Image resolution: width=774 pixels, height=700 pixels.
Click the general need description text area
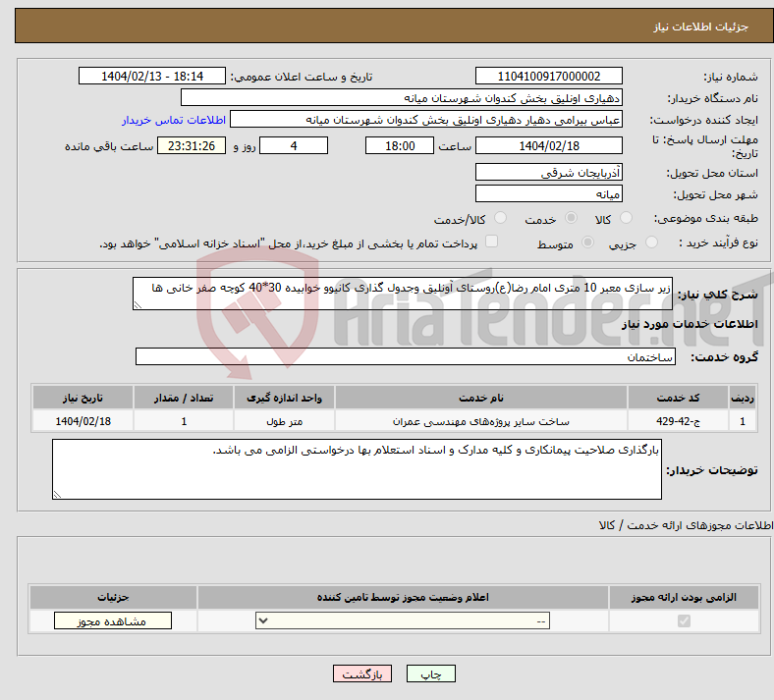click(x=403, y=294)
